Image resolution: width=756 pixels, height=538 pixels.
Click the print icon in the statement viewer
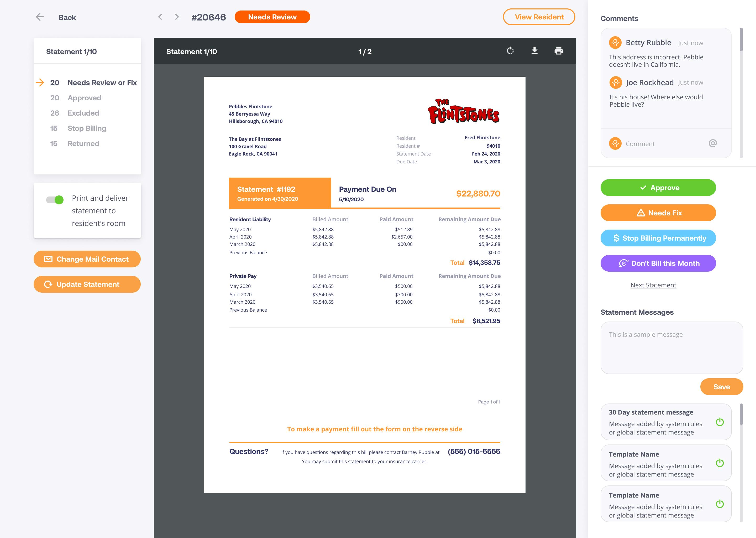(559, 51)
